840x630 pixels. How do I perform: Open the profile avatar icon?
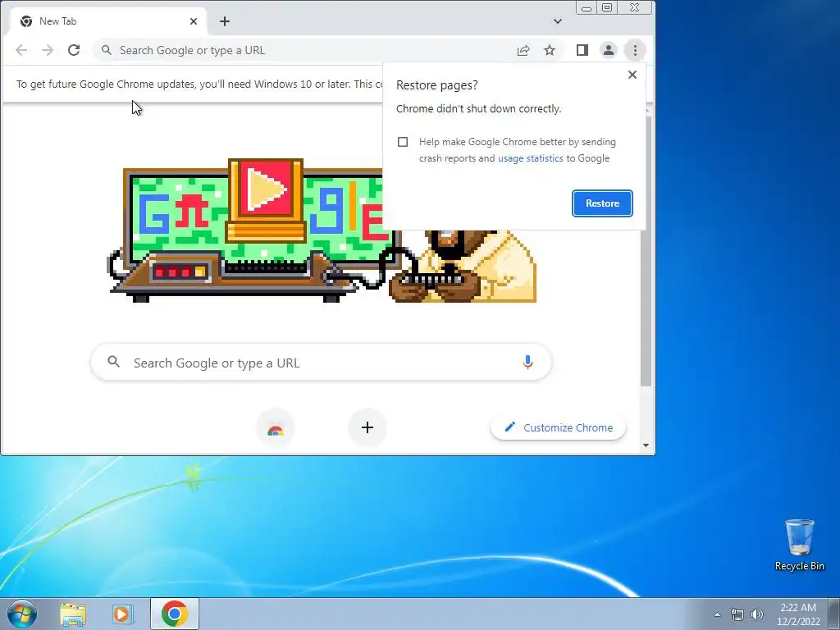point(609,50)
